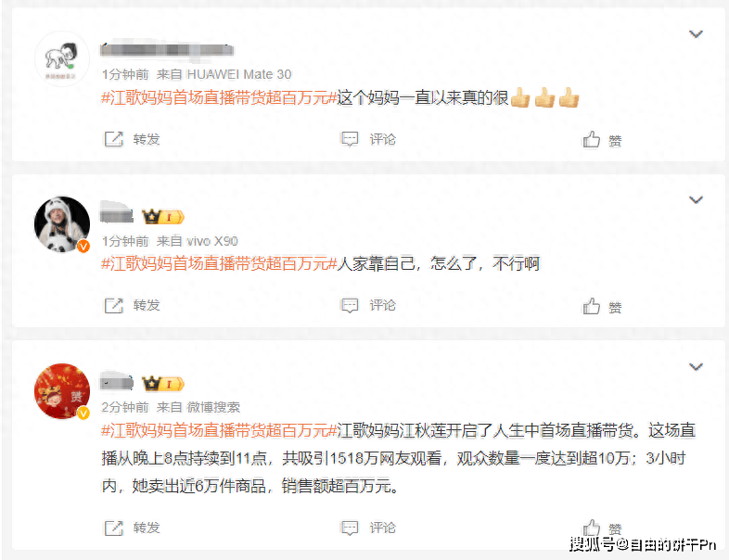The height and width of the screenshot is (560, 729).
Task: Click repost icon on vivo X90 post
Action: [x=114, y=305]
